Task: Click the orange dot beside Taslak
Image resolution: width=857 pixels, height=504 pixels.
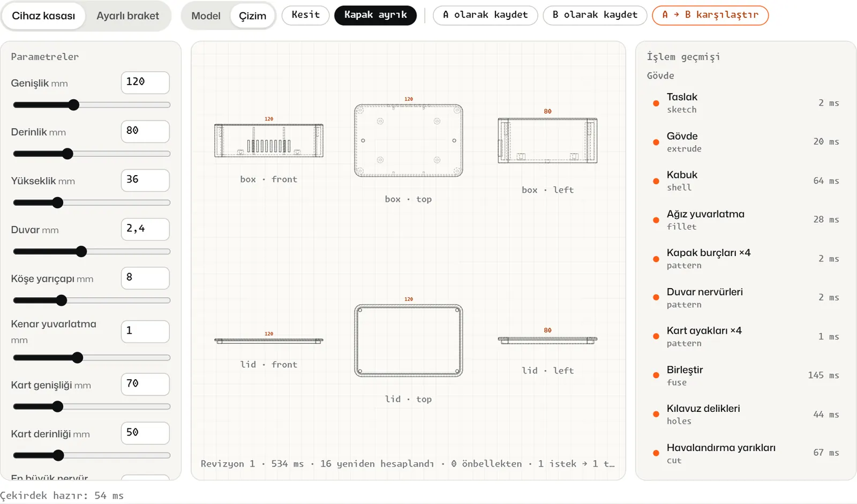Action: 656,103
